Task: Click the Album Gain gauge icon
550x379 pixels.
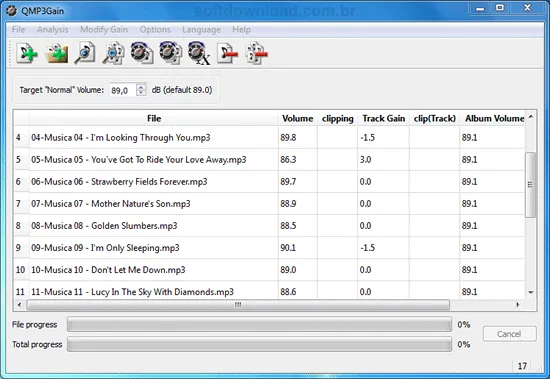Action: [171, 53]
